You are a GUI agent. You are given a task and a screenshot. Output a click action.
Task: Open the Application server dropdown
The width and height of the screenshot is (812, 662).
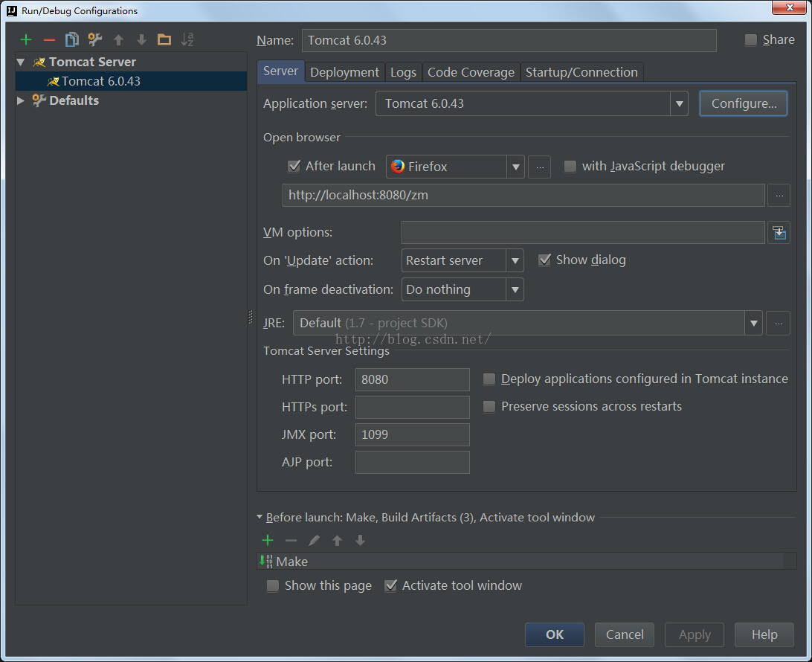679,103
